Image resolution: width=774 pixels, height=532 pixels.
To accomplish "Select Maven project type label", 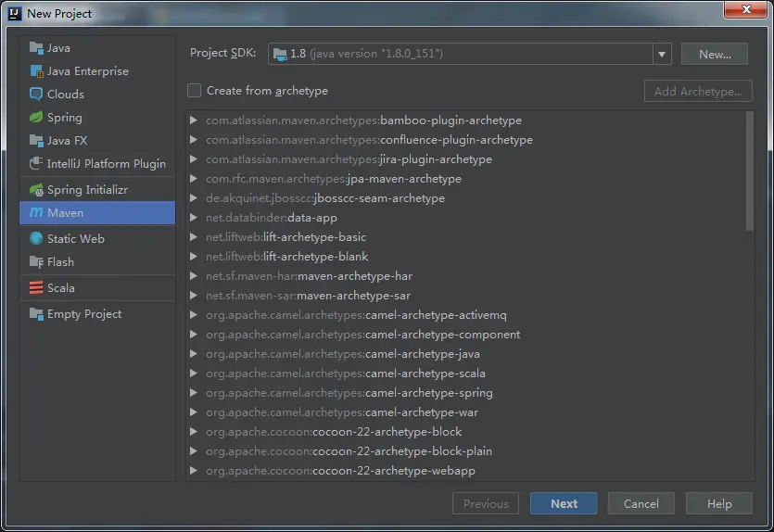I will 65,212.
